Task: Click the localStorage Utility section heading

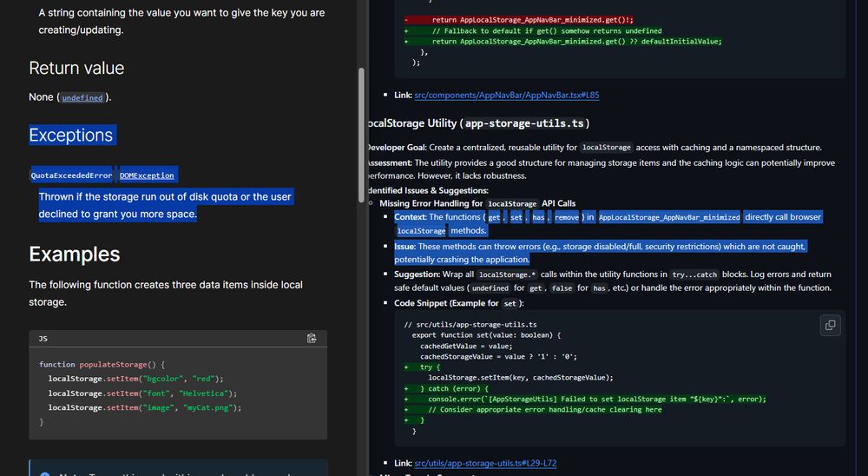Action: (477, 123)
